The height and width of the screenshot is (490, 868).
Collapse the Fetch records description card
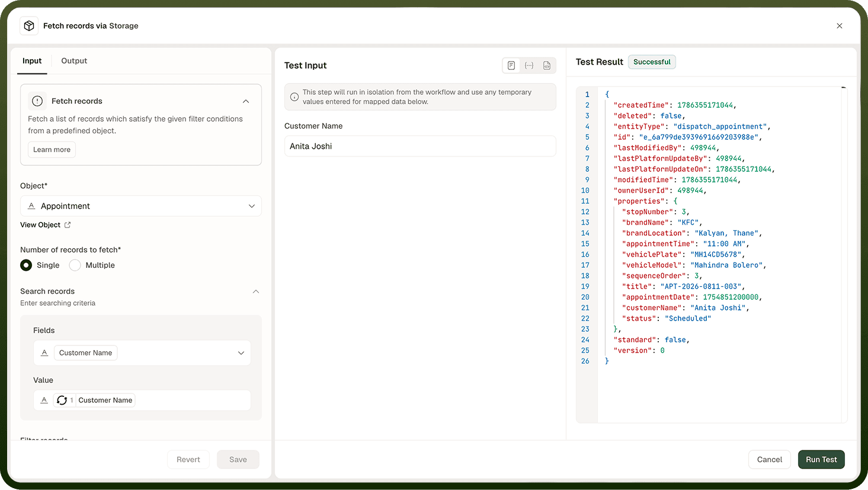246,101
